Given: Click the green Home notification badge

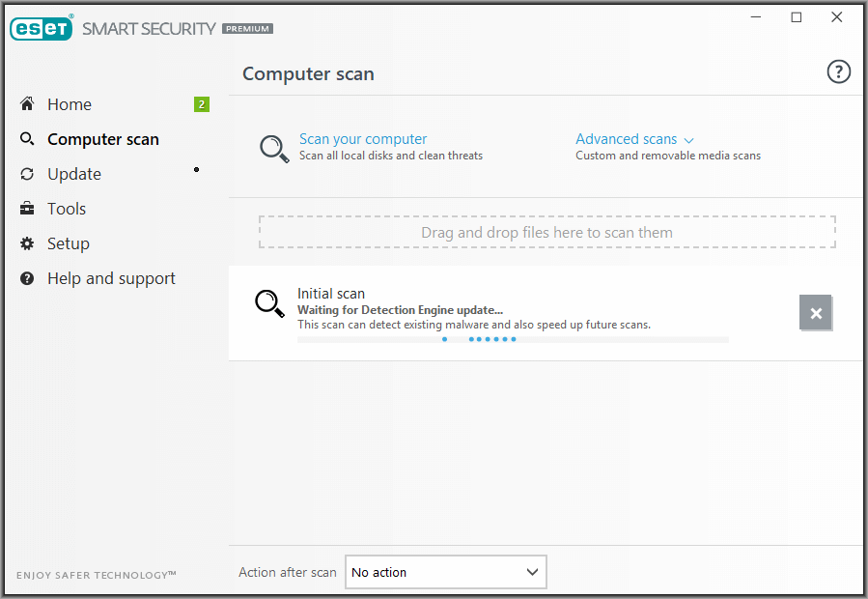Looking at the screenshot, I should (202, 104).
